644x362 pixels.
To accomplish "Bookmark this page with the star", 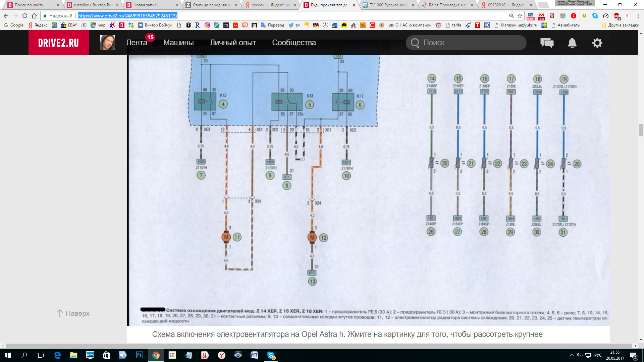I will [x=520, y=16].
